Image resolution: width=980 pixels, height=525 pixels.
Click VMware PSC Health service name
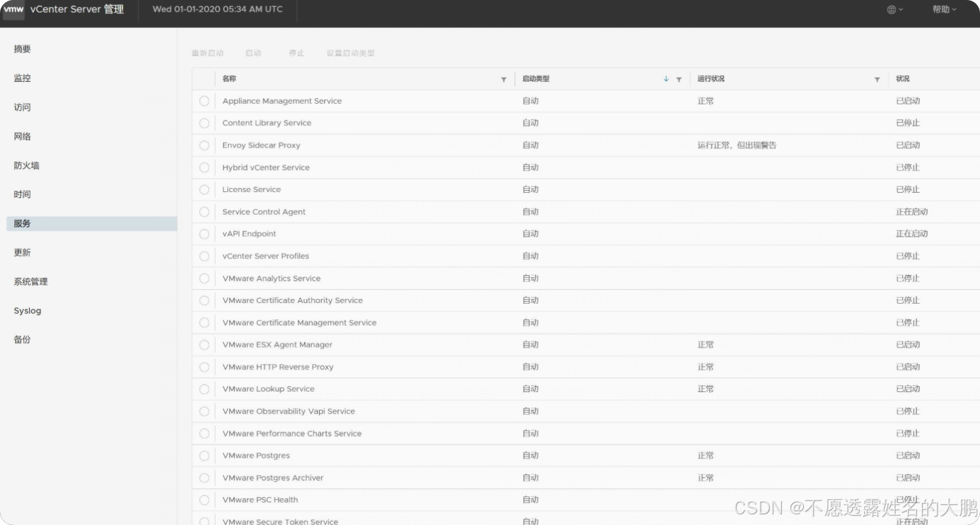(260, 500)
